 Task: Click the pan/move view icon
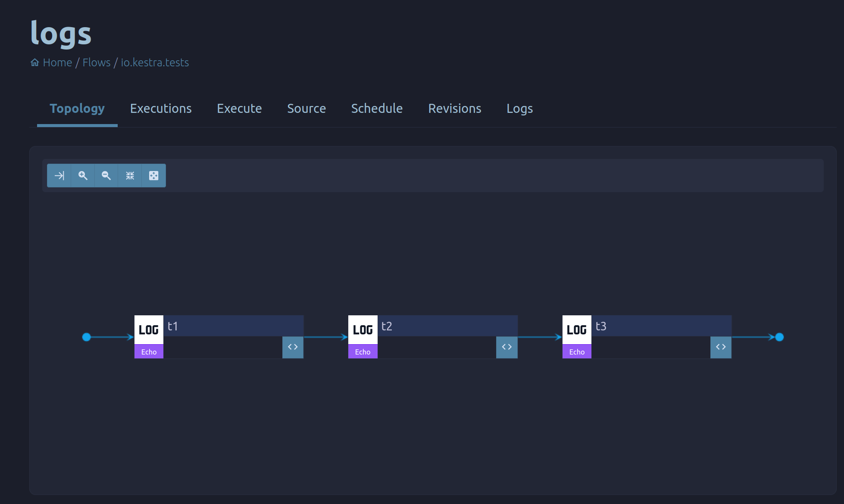pos(154,175)
